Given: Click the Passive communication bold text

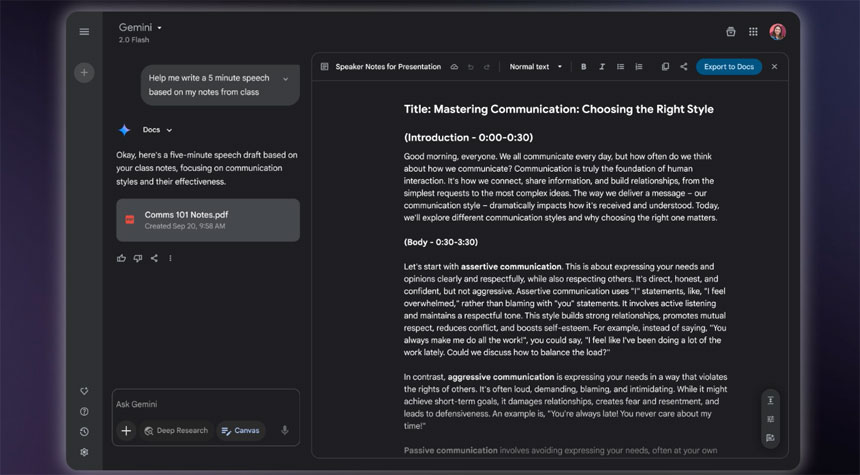Looking at the screenshot, I should point(450,450).
